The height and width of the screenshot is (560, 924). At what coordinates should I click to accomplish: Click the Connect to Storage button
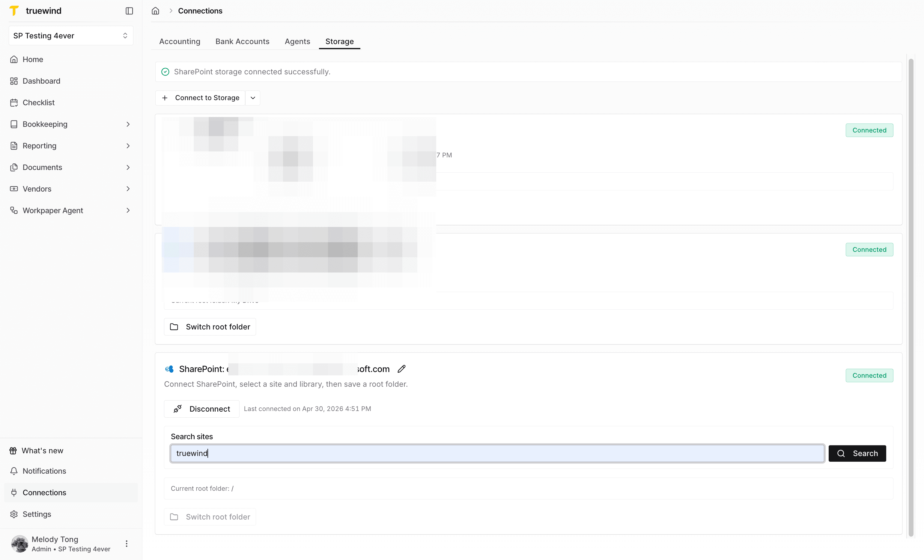[200, 98]
